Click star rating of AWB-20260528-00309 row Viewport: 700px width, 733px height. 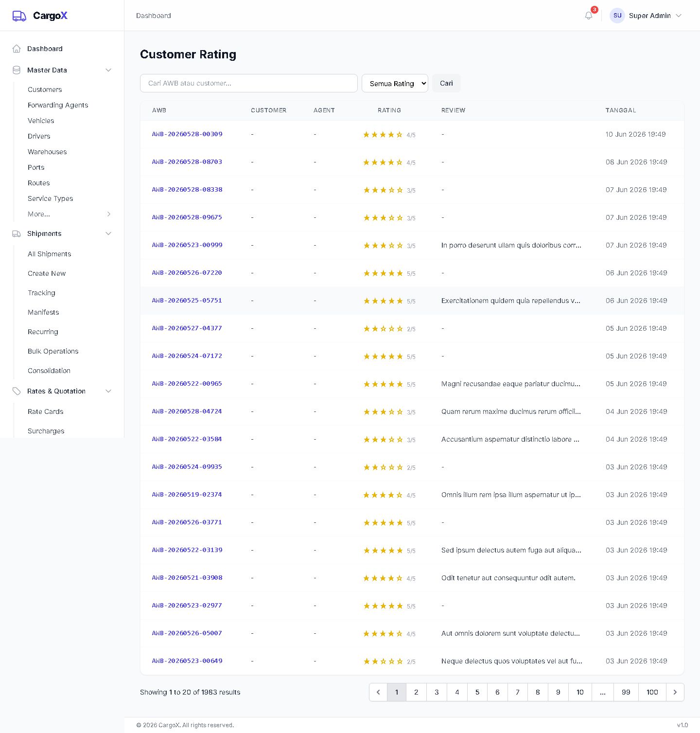(x=383, y=135)
